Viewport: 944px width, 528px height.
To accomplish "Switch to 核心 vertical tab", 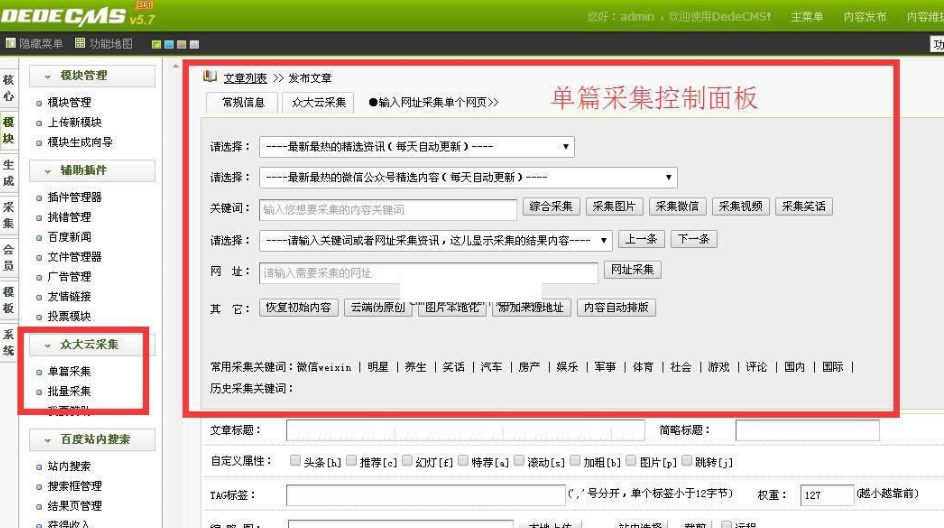I will [8, 88].
